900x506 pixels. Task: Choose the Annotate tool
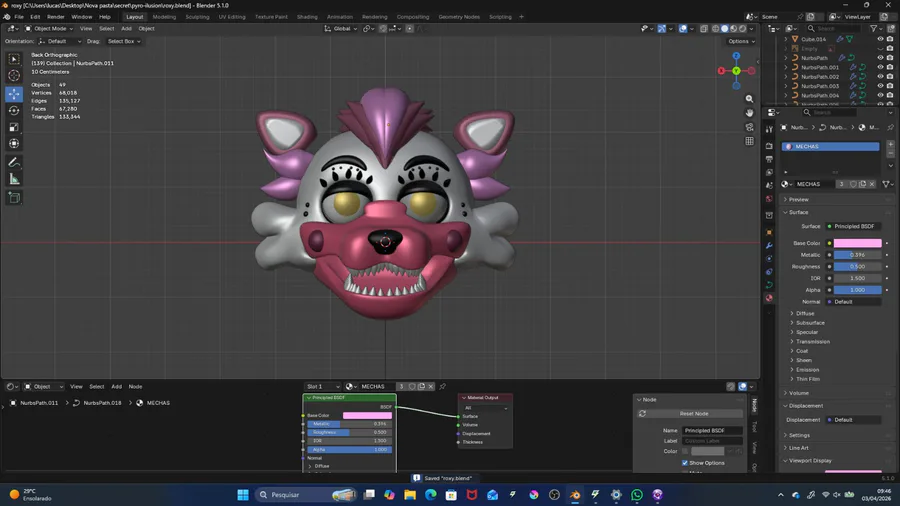(14, 162)
